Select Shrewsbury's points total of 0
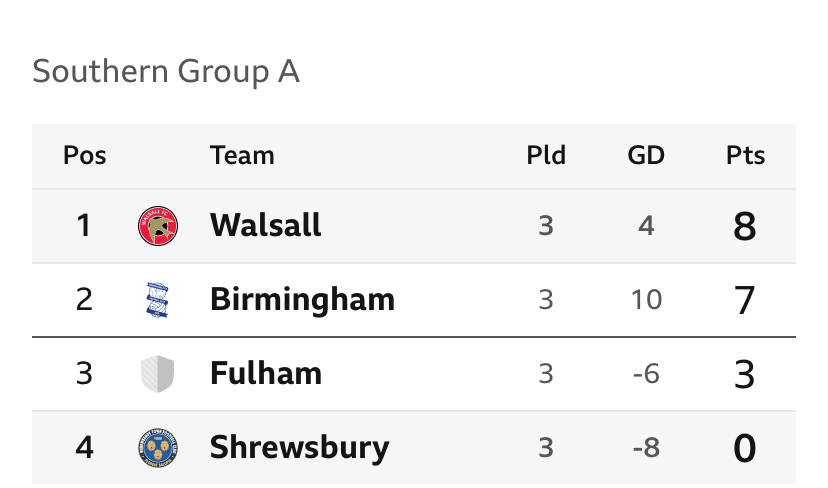This screenshot has height=488, width=828. coord(745,448)
